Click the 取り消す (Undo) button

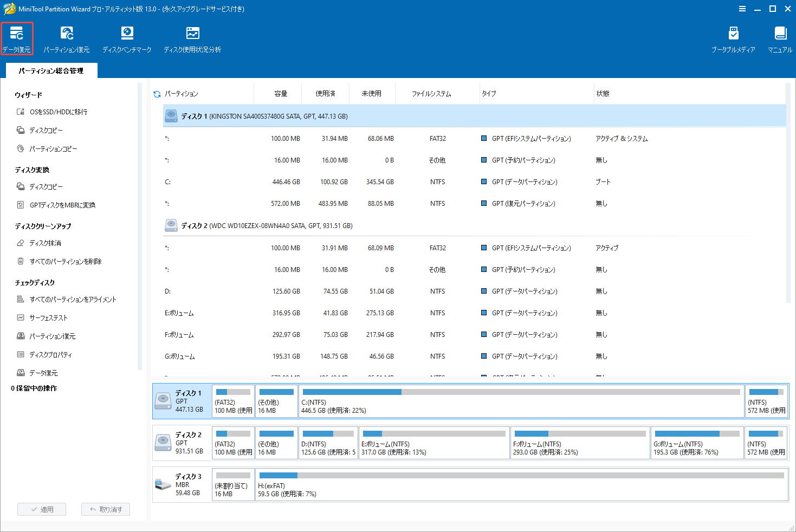pos(105,509)
